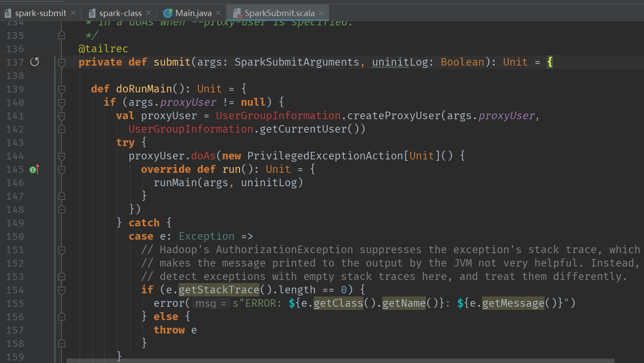Image resolution: width=644 pixels, height=363 pixels.
Task: Click the 'try' keyword on line 143
Action: (x=125, y=142)
